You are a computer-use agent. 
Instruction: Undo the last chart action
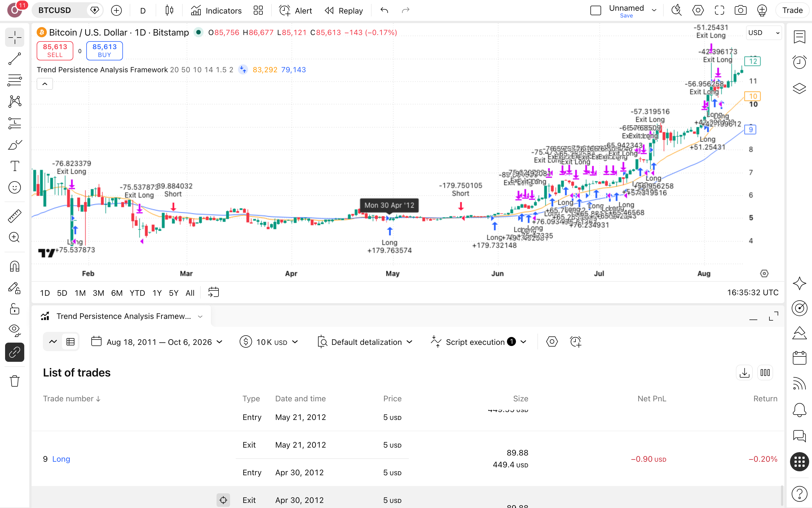click(x=385, y=10)
